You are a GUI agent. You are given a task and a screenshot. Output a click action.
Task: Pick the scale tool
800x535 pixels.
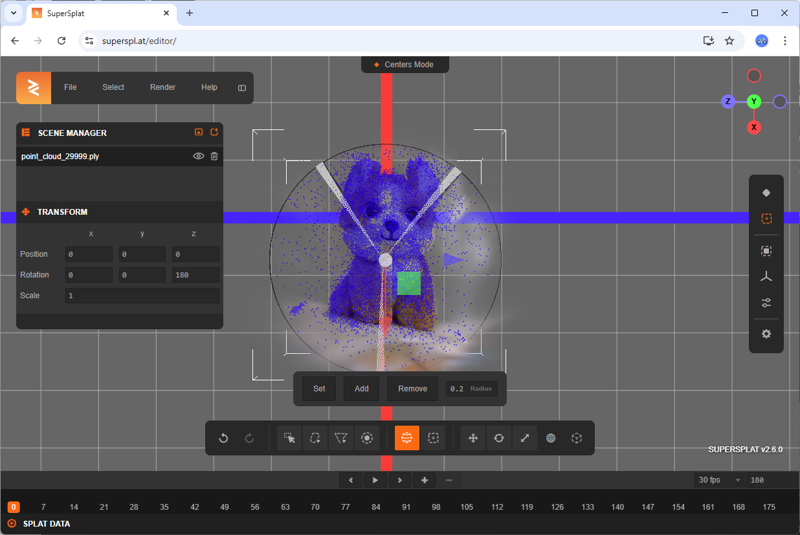tap(525, 438)
